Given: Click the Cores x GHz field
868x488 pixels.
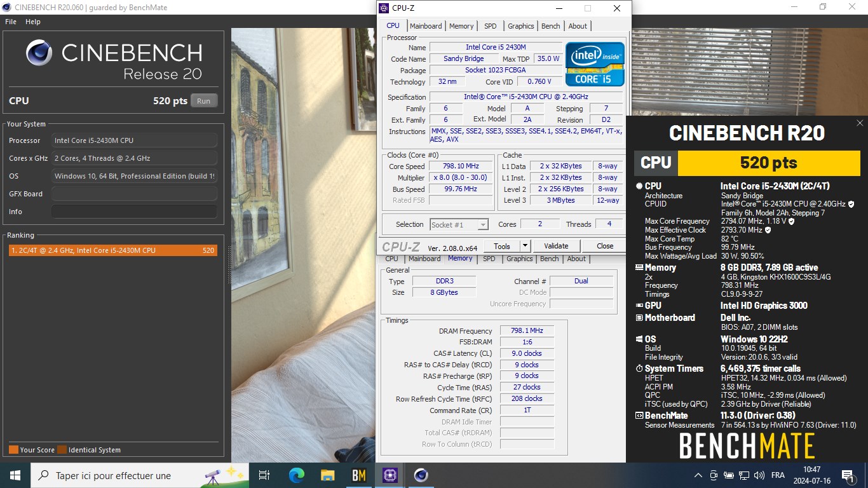Looking at the screenshot, I should (134, 158).
